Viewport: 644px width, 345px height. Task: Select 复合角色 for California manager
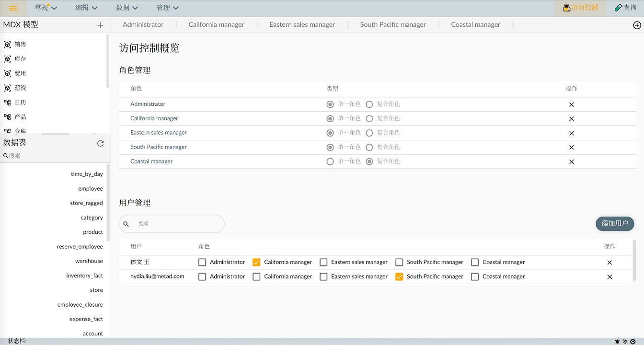click(369, 118)
